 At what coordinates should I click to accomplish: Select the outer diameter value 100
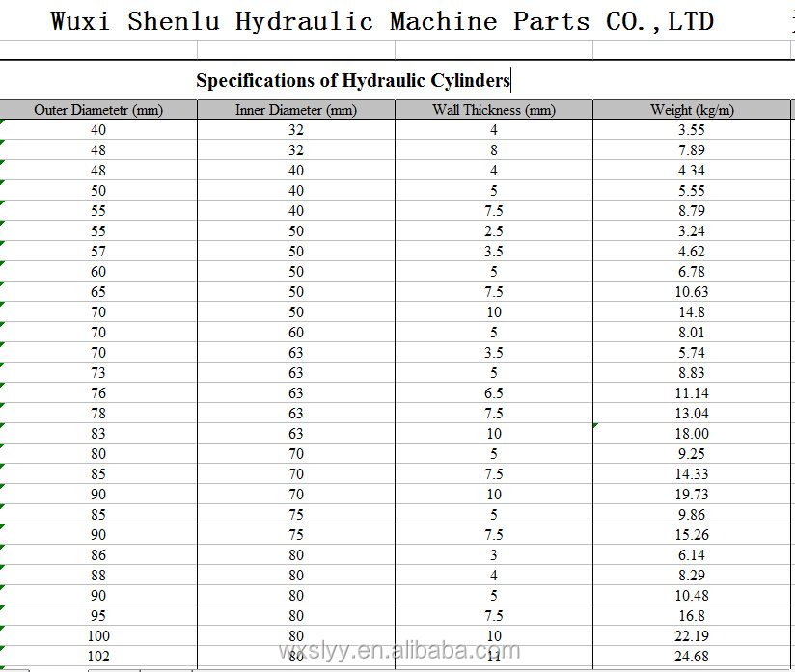click(98, 637)
